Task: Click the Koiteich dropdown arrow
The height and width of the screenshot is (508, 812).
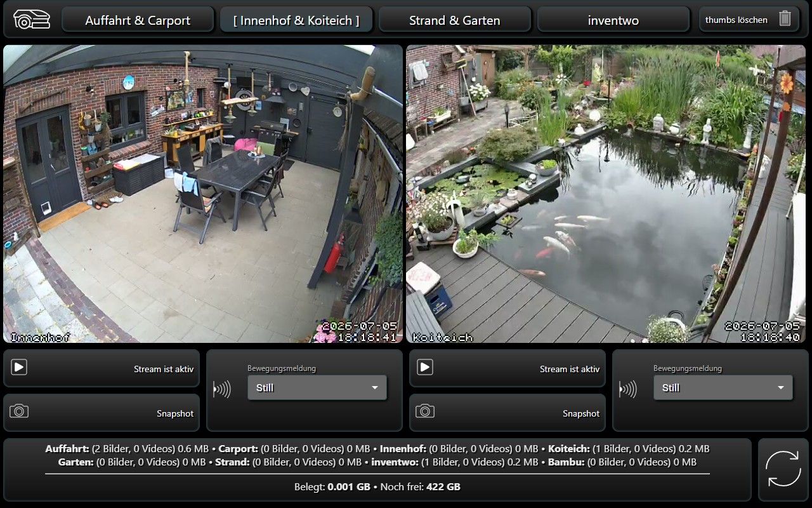Action: coord(781,388)
